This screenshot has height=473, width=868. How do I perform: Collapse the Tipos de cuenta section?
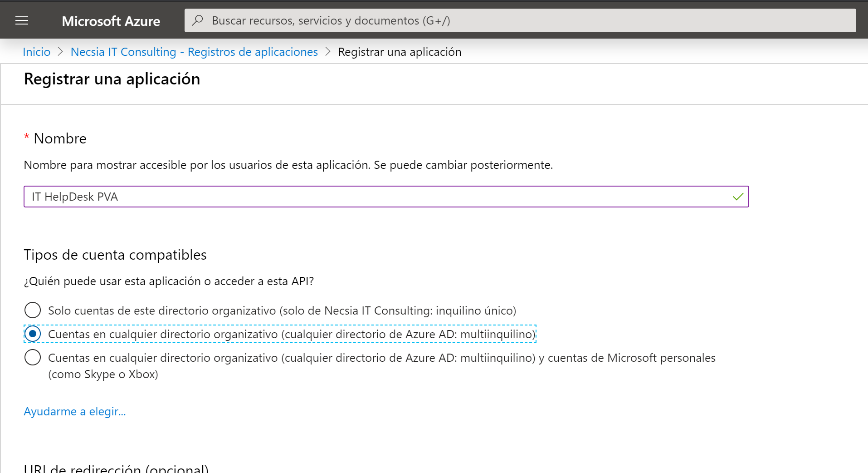pyautogui.click(x=115, y=255)
